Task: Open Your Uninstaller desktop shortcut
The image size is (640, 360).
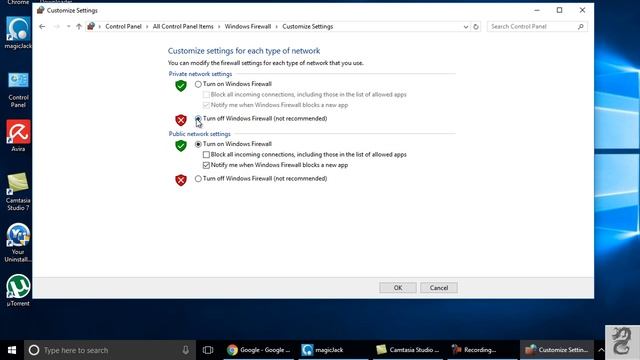Action: [x=18, y=242]
